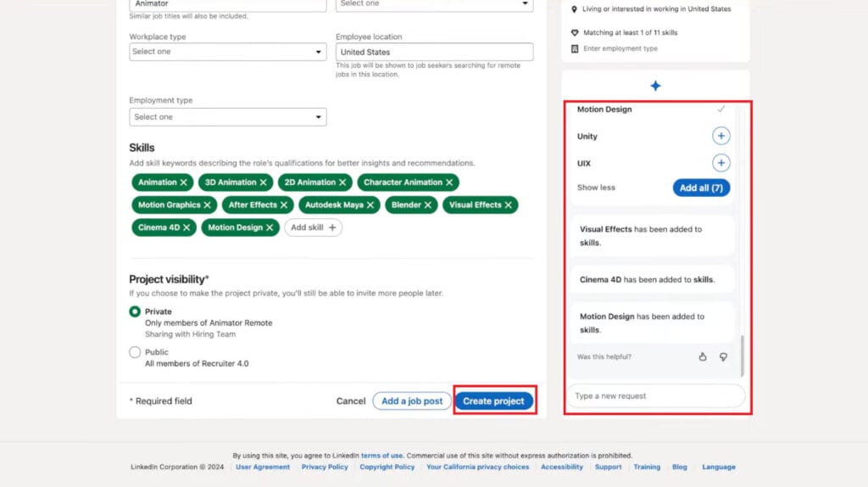868x487 pixels.
Task: Remove the Cinema 4D skill tag
Action: (x=186, y=227)
